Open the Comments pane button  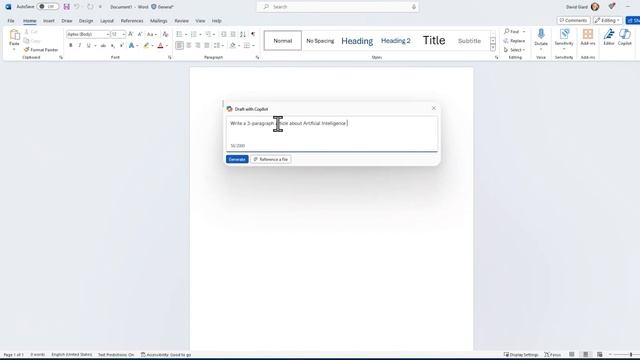pos(573,20)
